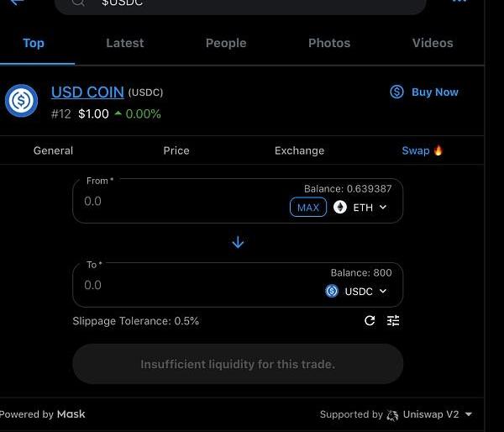Switch to the Latest tab
This screenshot has height=432, width=504.
pyautogui.click(x=125, y=43)
